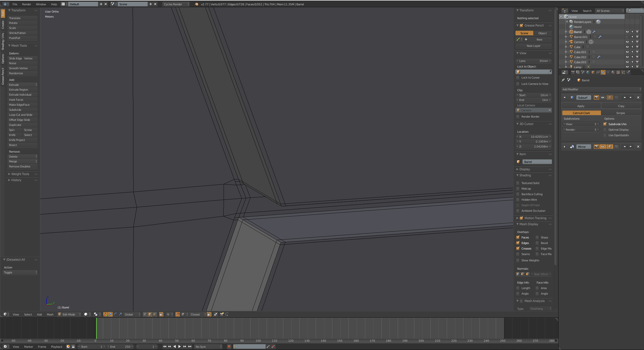Adjust the Subsurf View subdivisions field

click(581, 124)
